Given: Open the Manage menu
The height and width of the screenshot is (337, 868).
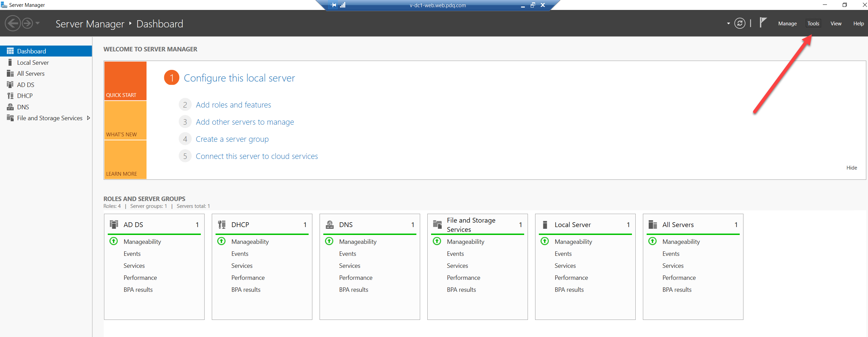Looking at the screenshot, I should coord(787,24).
